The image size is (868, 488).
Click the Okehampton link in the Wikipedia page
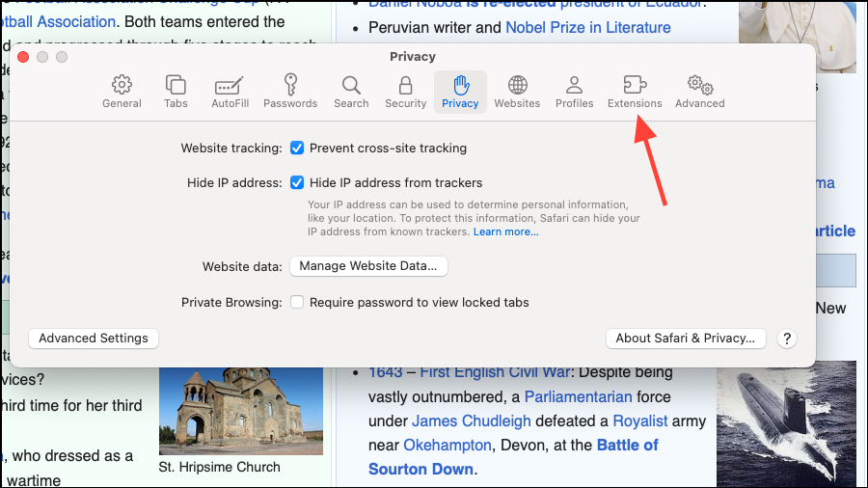[448, 445]
